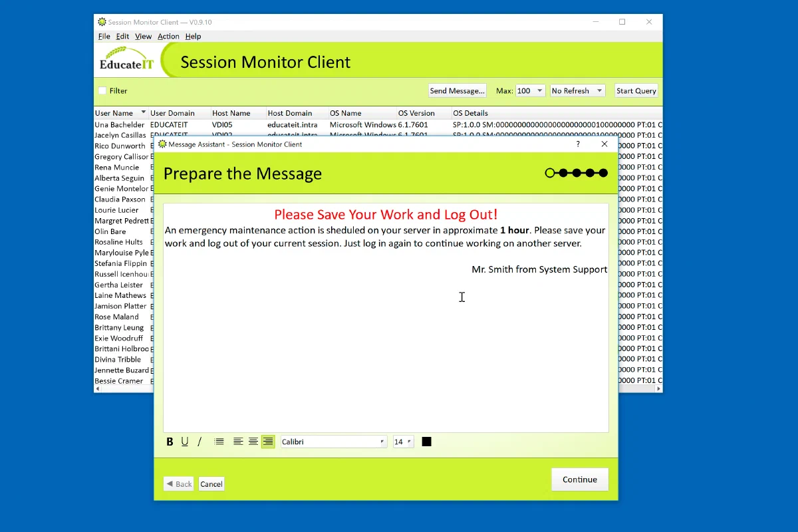Open the No Refresh dropdown

(x=577, y=90)
